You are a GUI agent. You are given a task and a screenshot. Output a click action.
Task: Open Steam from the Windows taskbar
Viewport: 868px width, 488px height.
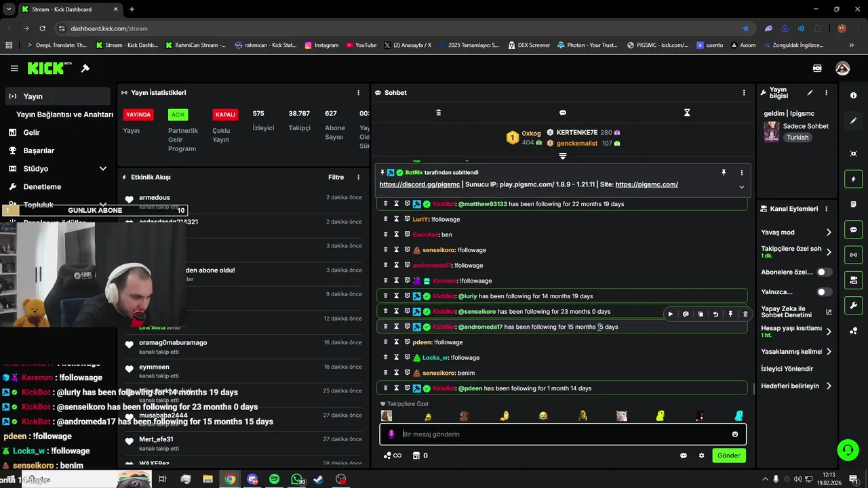[318, 479]
